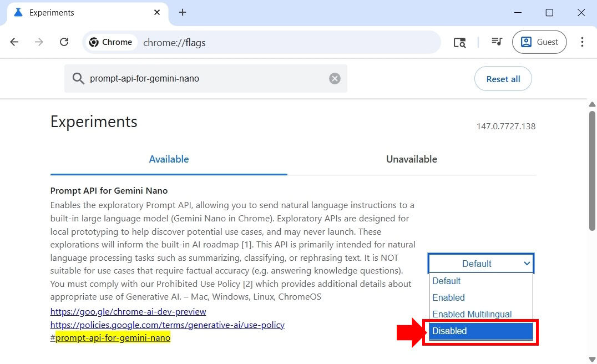597x364 pixels.
Task: Click the #prompt-api-for-gemini-nano anchor link
Action: (x=110, y=338)
